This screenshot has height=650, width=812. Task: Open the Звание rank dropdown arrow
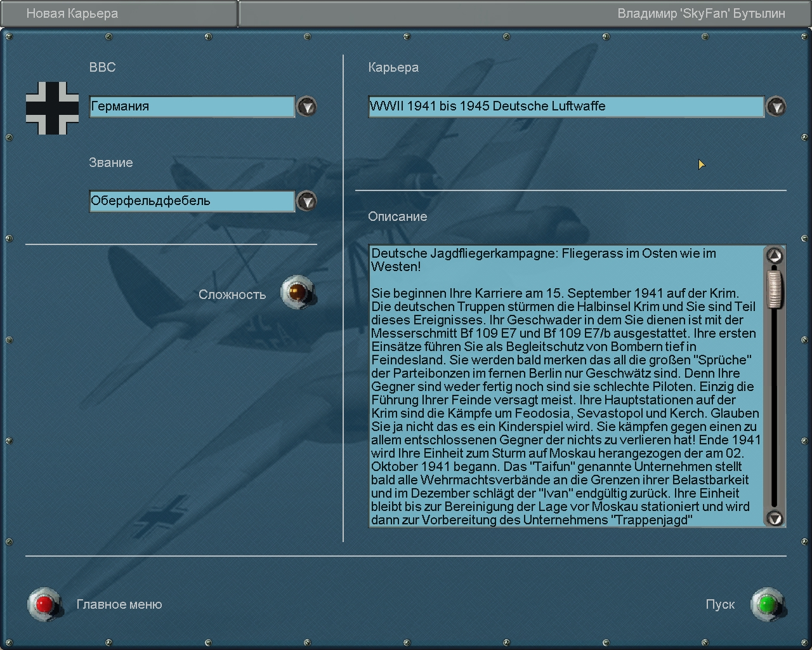pyautogui.click(x=307, y=201)
